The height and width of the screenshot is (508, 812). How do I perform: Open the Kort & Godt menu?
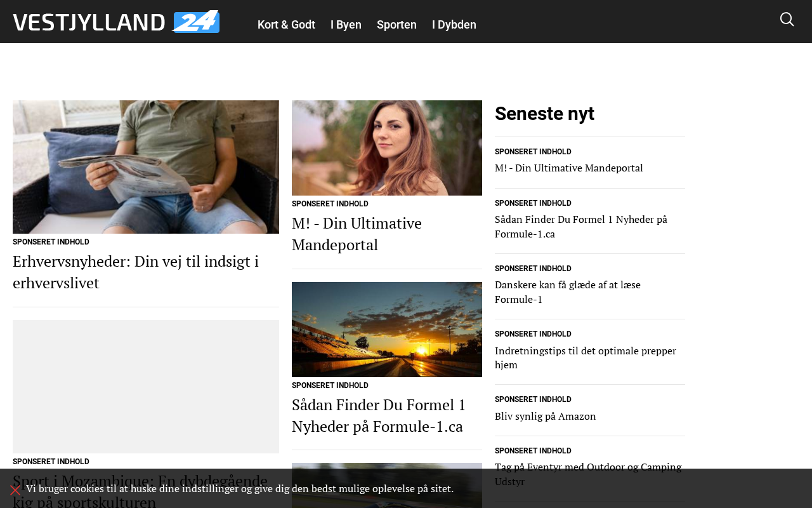(x=286, y=25)
